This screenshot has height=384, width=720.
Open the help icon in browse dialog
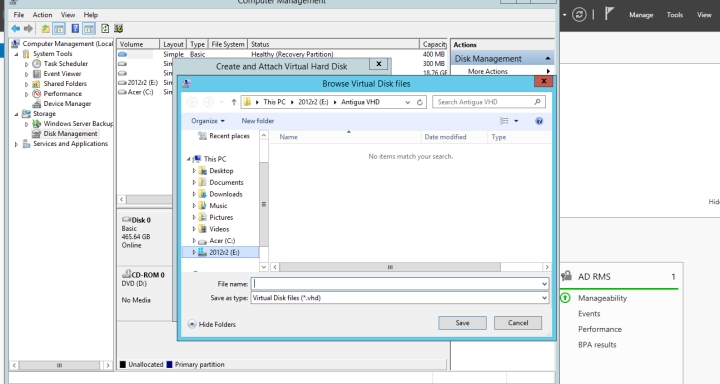539,121
